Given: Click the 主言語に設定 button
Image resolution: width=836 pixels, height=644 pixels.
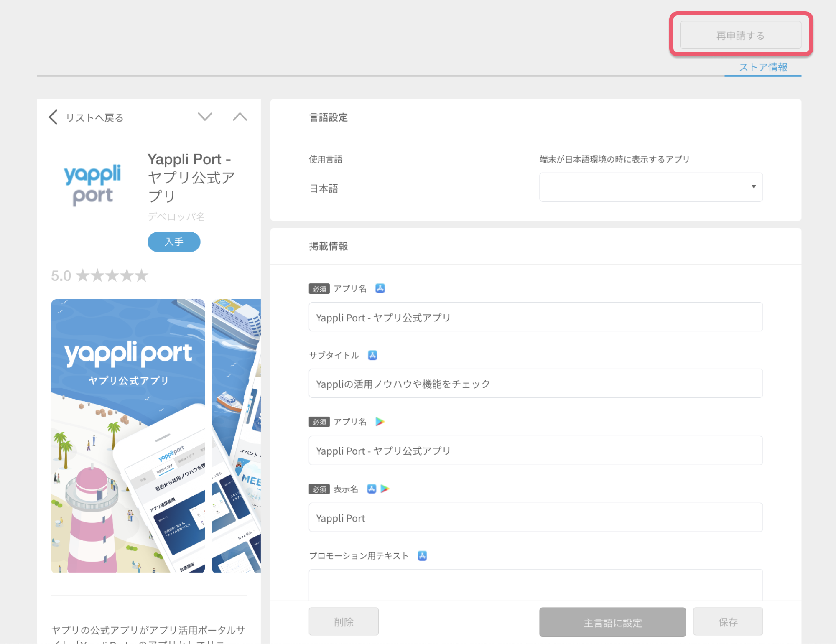Looking at the screenshot, I should click(612, 622).
